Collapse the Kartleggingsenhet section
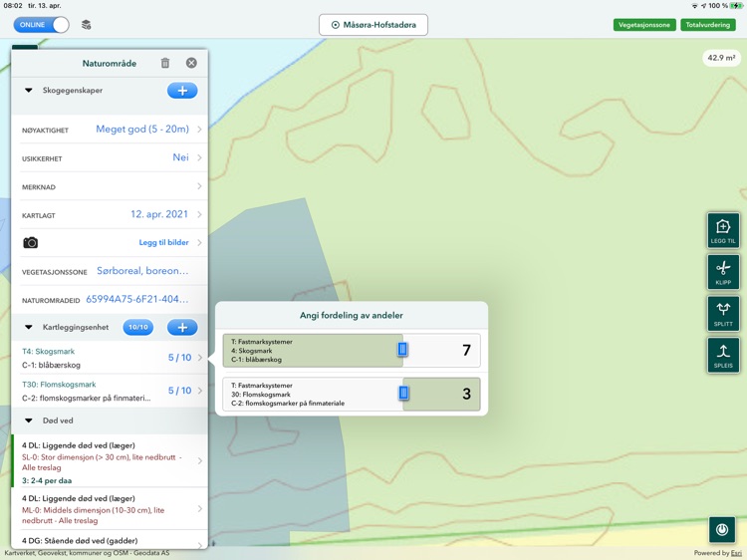This screenshot has width=747, height=560. (29, 327)
